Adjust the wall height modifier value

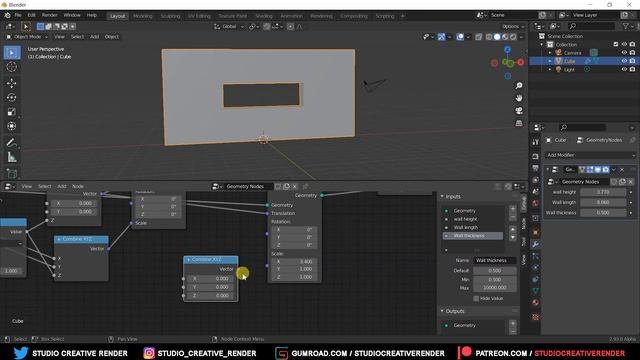click(x=603, y=192)
